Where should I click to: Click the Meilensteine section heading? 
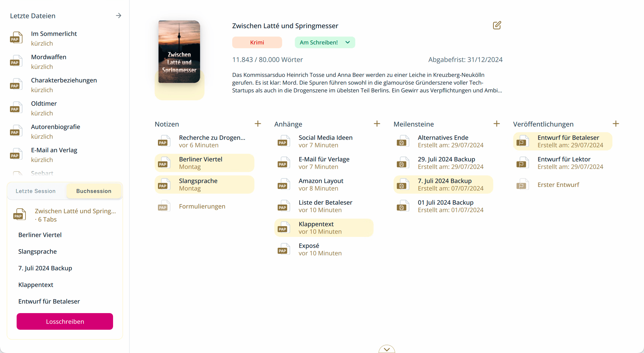(x=414, y=124)
